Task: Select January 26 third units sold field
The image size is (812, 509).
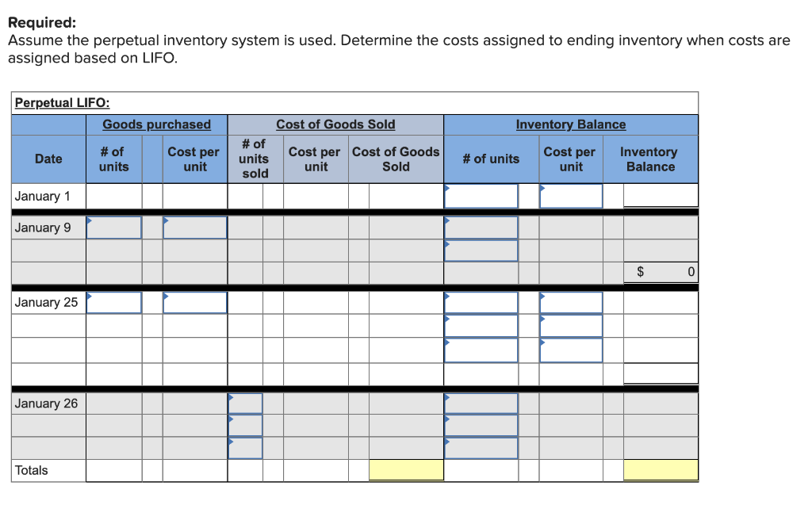Action: coord(246,449)
